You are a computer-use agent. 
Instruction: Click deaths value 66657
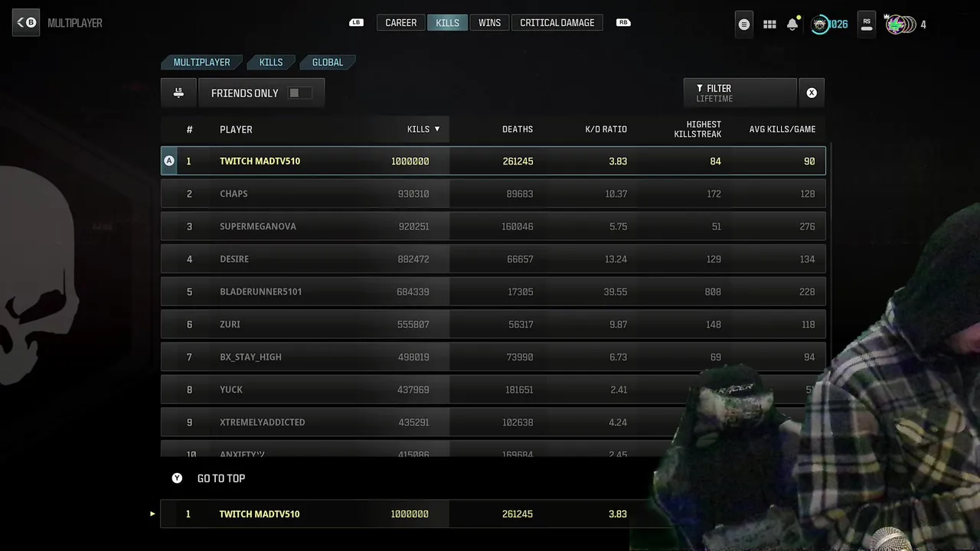520,259
